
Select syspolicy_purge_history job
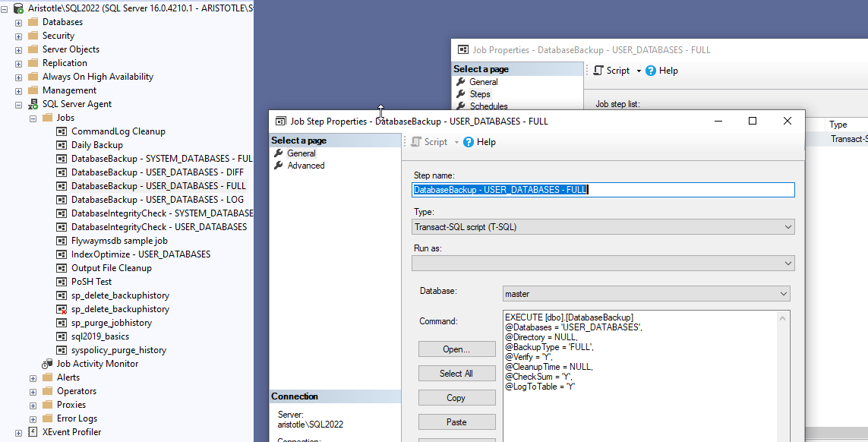pyautogui.click(x=118, y=350)
